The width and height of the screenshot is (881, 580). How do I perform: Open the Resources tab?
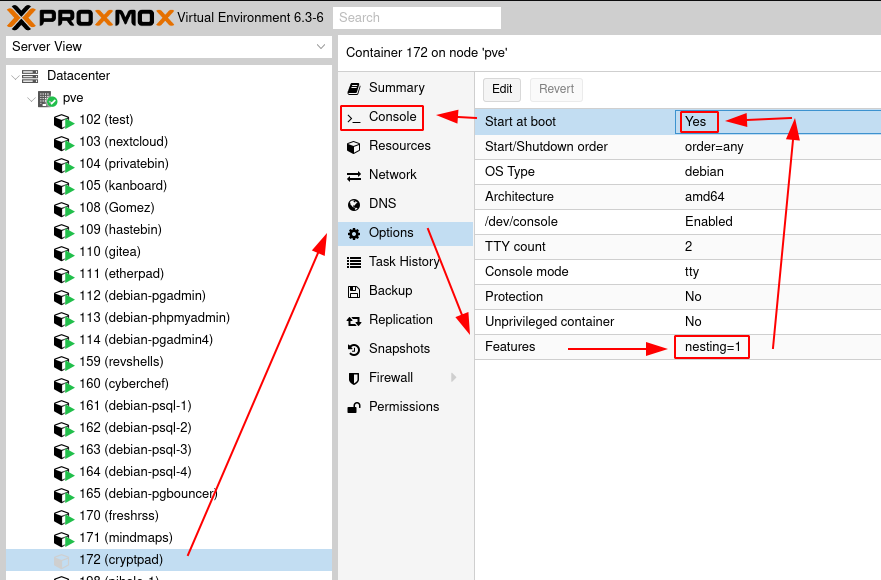[x=406, y=146]
